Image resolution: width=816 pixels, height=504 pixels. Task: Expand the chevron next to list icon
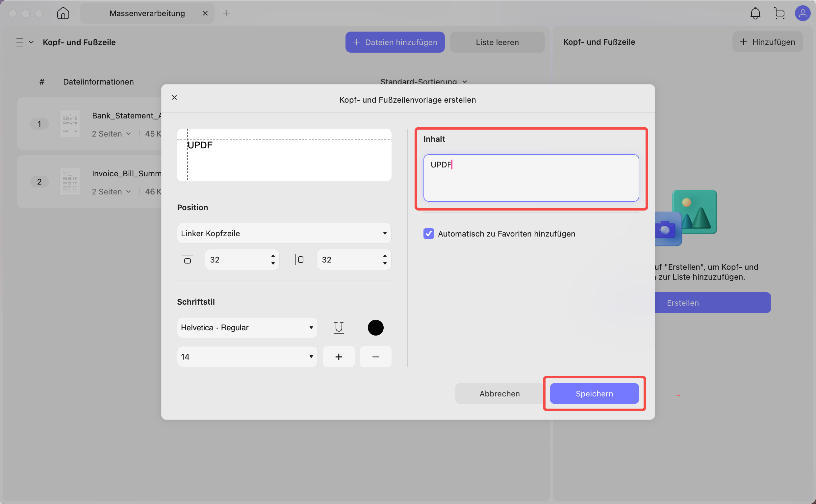click(x=31, y=42)
